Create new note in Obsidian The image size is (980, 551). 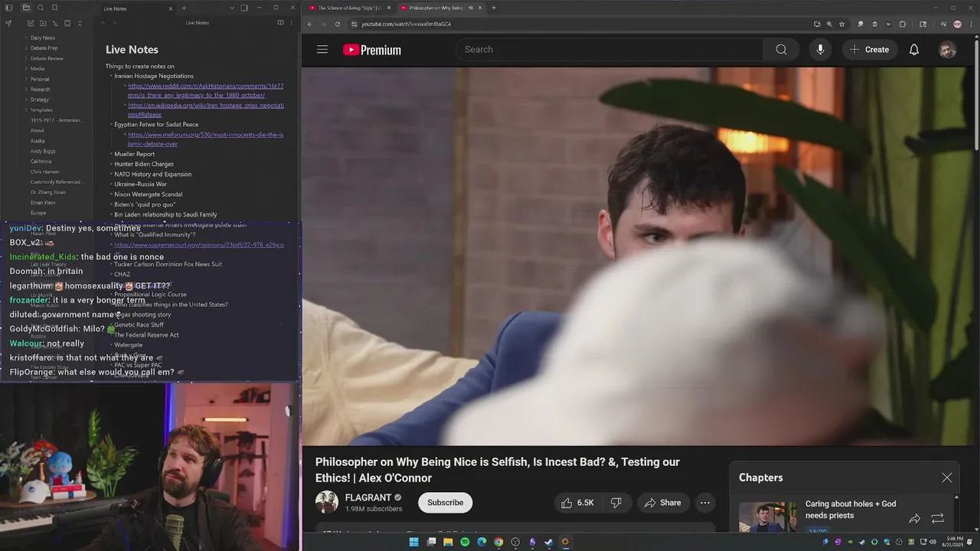(x=31, y=24)
